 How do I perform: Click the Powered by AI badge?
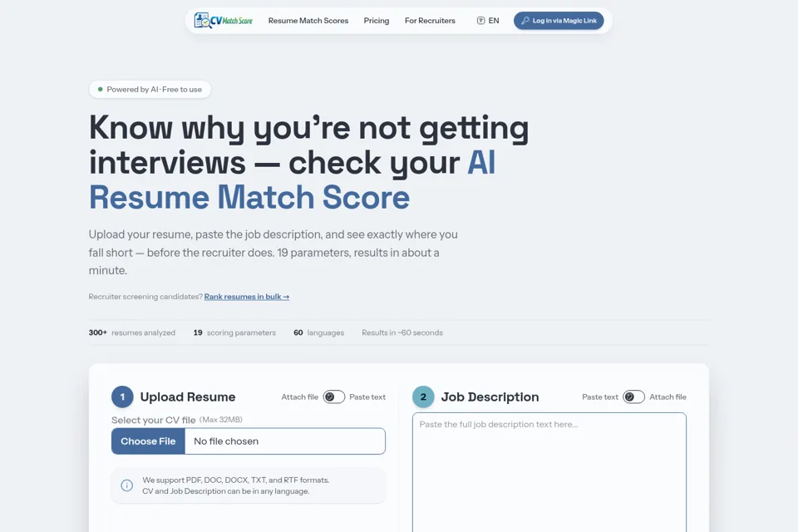(150, 89)
